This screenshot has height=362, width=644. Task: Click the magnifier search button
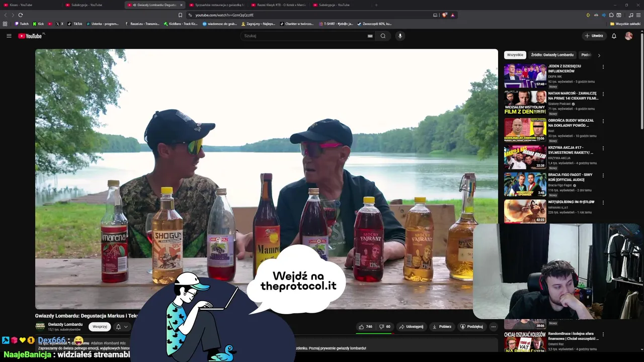383,36
